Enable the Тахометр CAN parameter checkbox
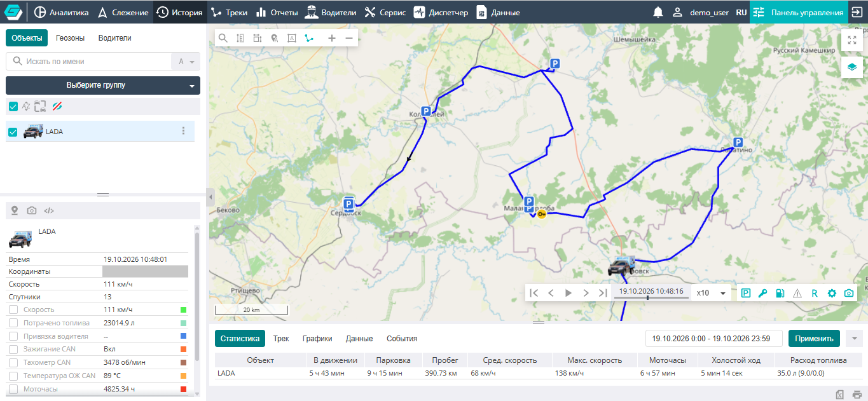The width and height of the screenshot is (868, 401). [13, 362]
